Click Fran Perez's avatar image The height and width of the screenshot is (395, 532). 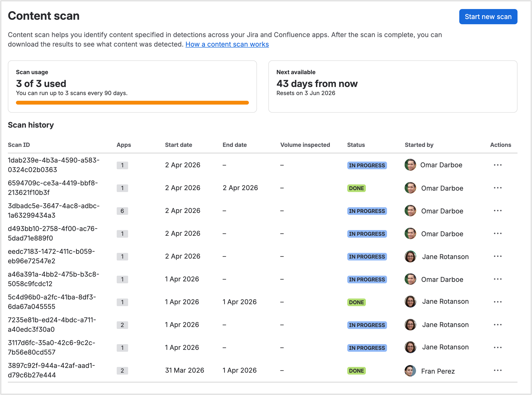(x=410, y=371)
